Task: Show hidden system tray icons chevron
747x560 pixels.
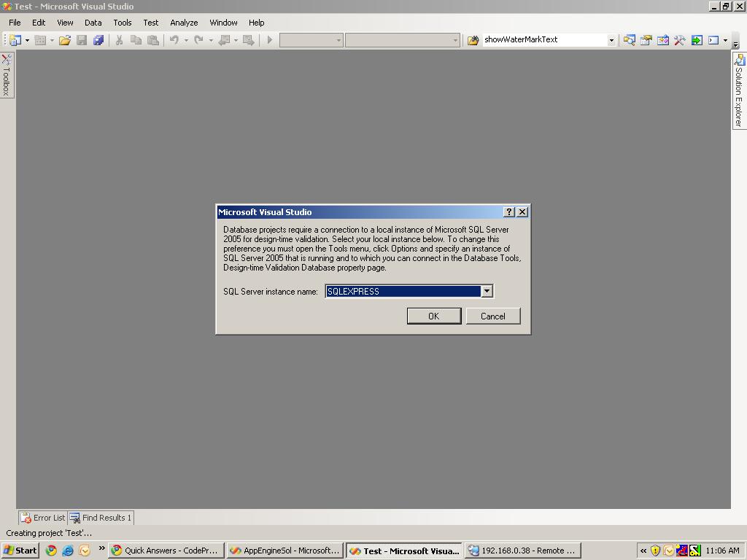Action: [643, 551]
